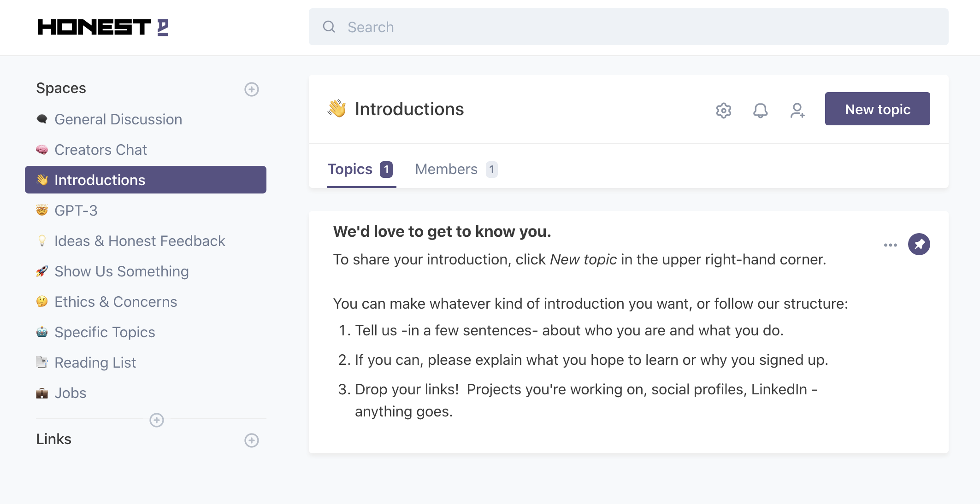
Task: Click the document icon beside Reading List
Action: (x=42, y=363)
